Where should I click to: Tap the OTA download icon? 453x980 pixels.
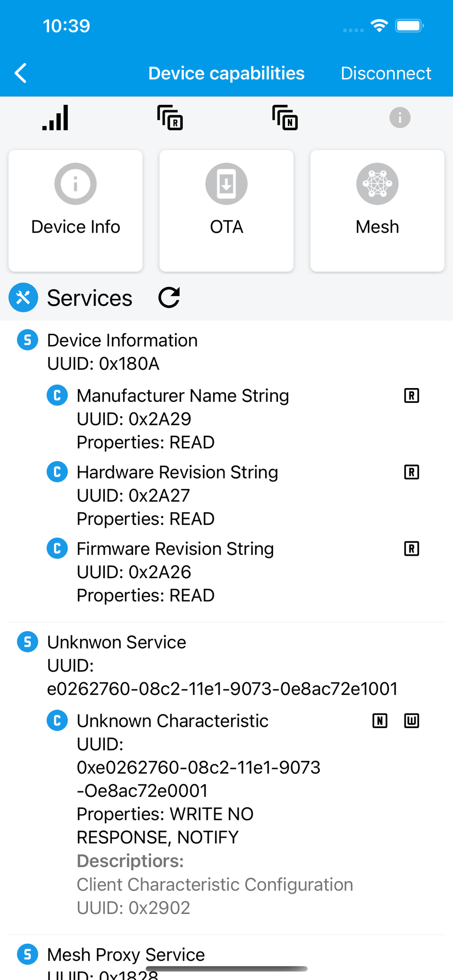coord(226,184)
